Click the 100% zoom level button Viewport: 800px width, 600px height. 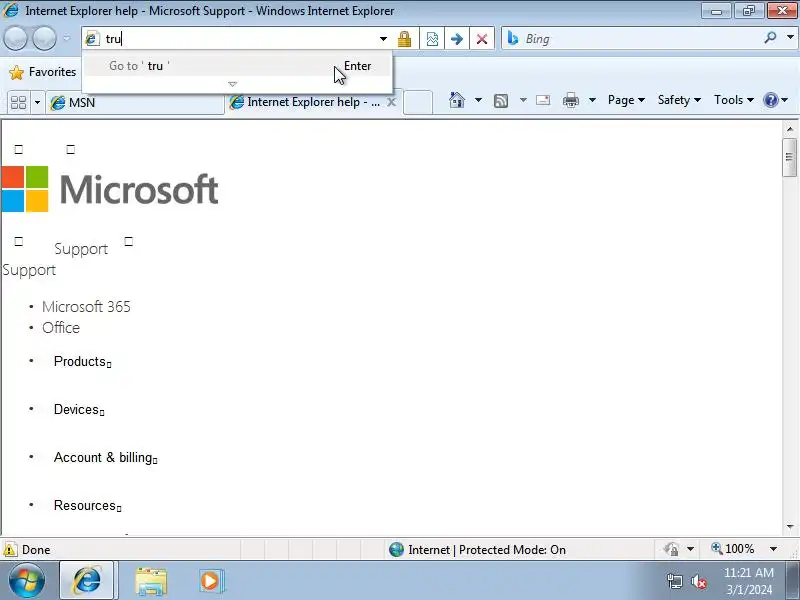pyautogui.click(x=733, y=549)
